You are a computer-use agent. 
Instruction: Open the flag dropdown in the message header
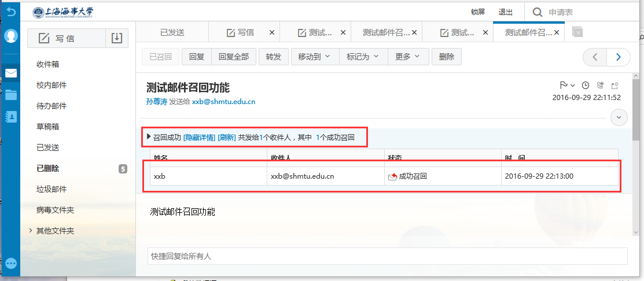[567, 85]
